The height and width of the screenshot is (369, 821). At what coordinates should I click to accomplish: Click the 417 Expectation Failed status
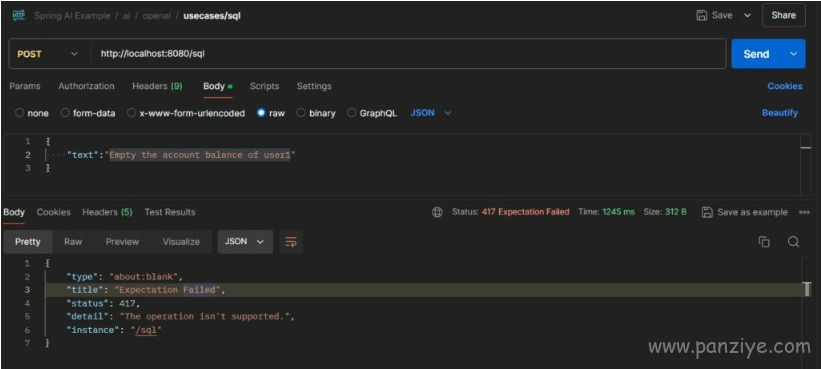(x=525, y=212)
